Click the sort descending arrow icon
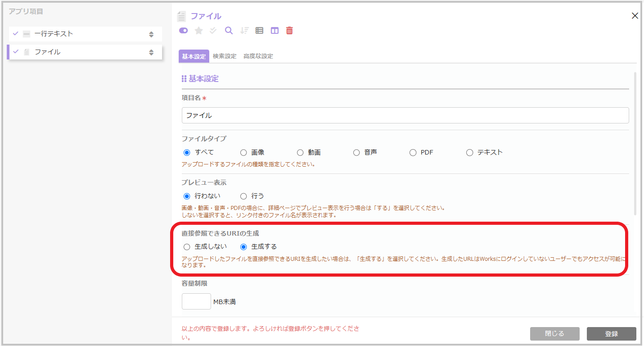The image size is (644, 346). pyautogui.click(x=244, y=31)
